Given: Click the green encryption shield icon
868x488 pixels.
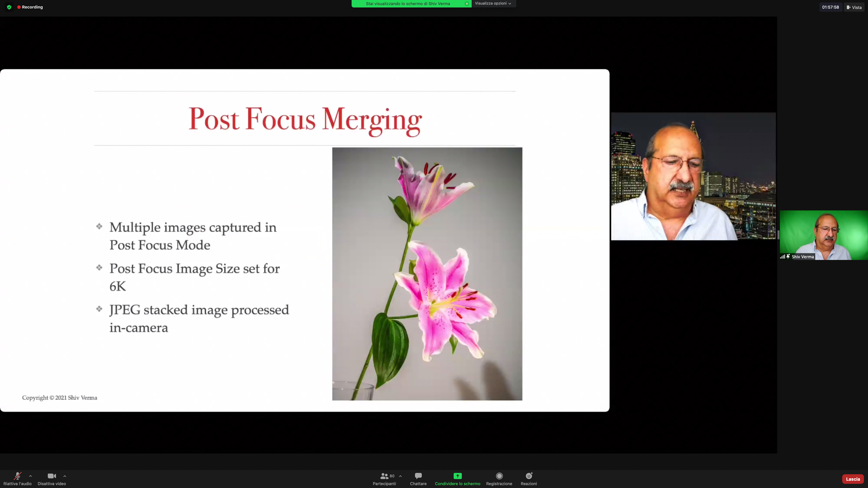Looking at the screenshot, I should coord(9,7).
